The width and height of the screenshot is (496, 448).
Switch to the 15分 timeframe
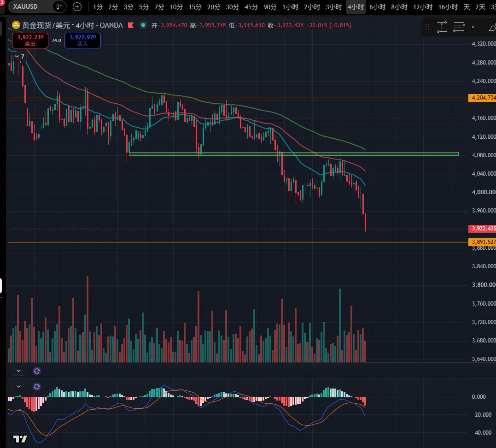pos(195,7)
